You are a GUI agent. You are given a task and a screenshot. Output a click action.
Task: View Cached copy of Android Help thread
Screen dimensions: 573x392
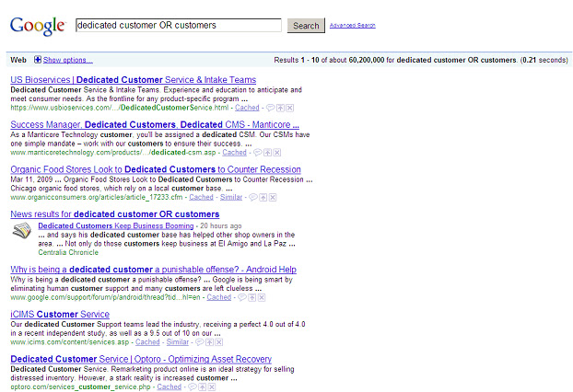click(219, 297)
